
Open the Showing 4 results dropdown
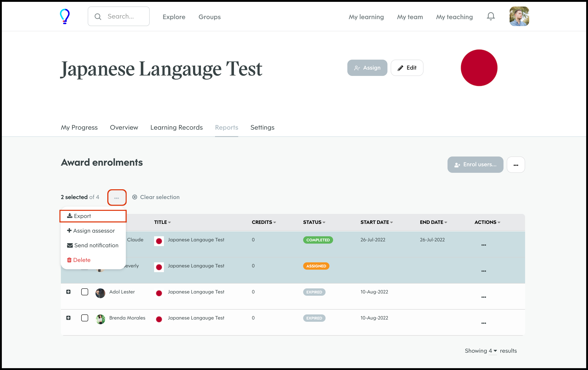coord(493,351)
